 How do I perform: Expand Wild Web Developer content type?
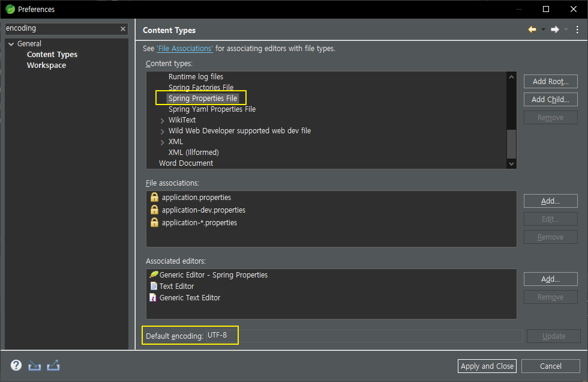[162, 132]
